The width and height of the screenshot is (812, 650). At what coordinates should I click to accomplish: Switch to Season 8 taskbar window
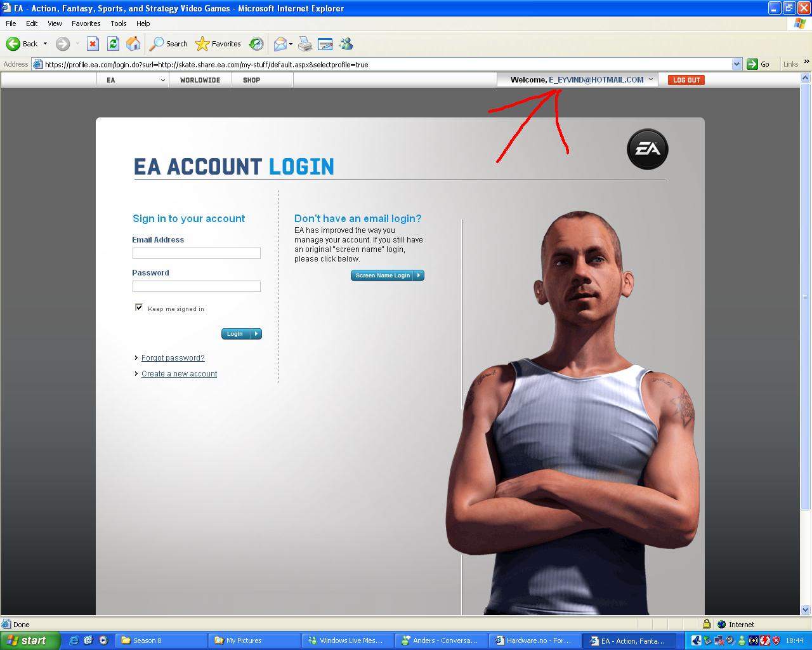(x=162, y=640)
